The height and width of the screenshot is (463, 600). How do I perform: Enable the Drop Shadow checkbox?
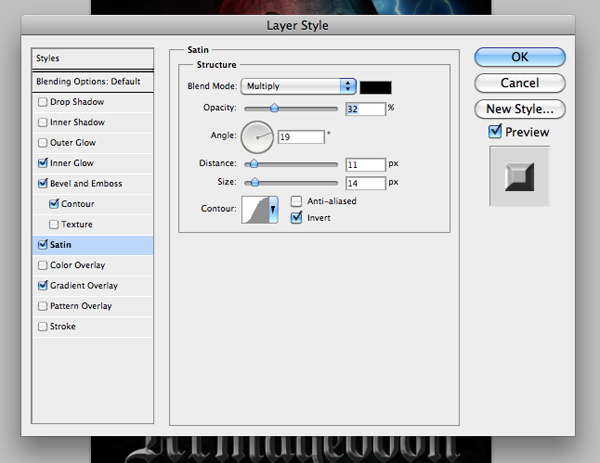pos(42,102)
